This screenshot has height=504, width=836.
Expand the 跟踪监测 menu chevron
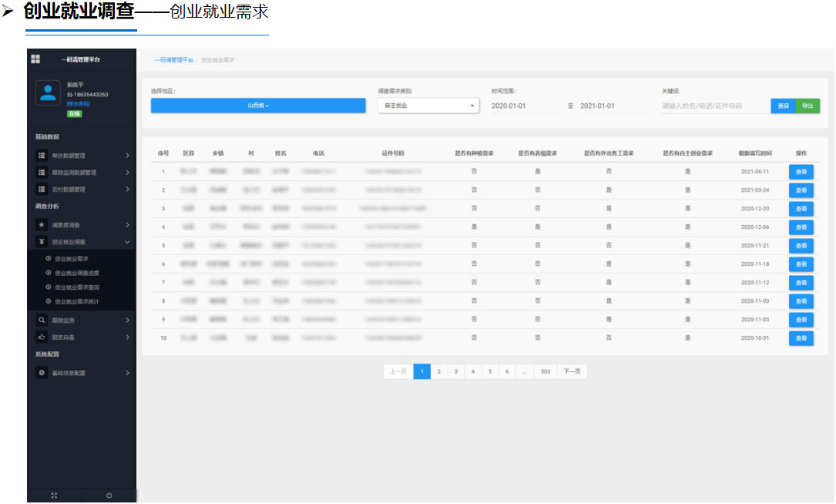pyautogui.click(x=127, y=320)
